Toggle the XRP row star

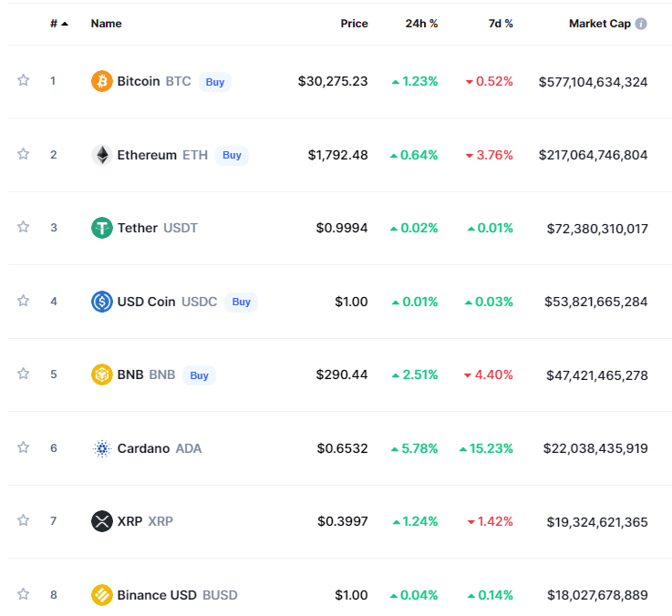(x=23, y=520)
